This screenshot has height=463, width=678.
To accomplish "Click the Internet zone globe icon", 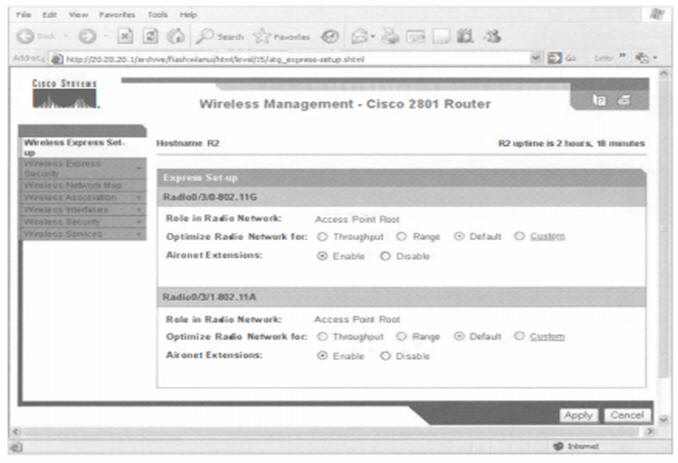I will [x=559, y=446].
